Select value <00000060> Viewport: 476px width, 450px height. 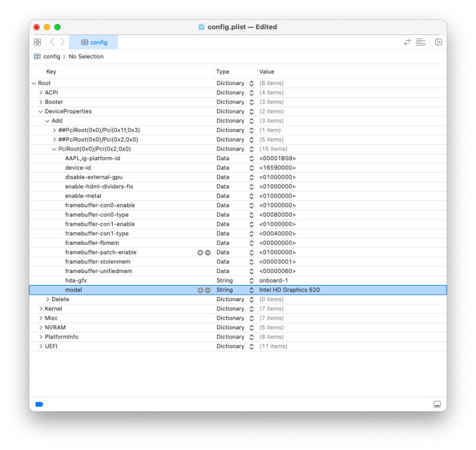click(x=278, y=271)
